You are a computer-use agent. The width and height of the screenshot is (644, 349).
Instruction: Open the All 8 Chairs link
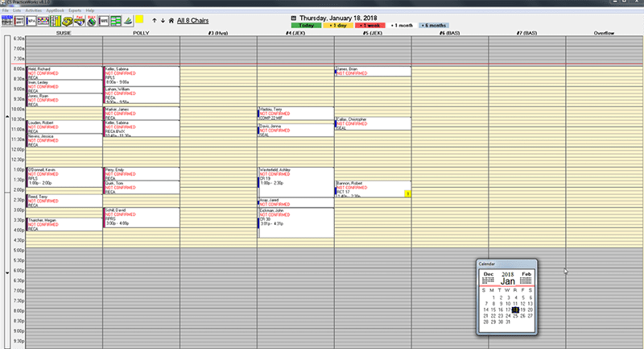pos(192,21)
